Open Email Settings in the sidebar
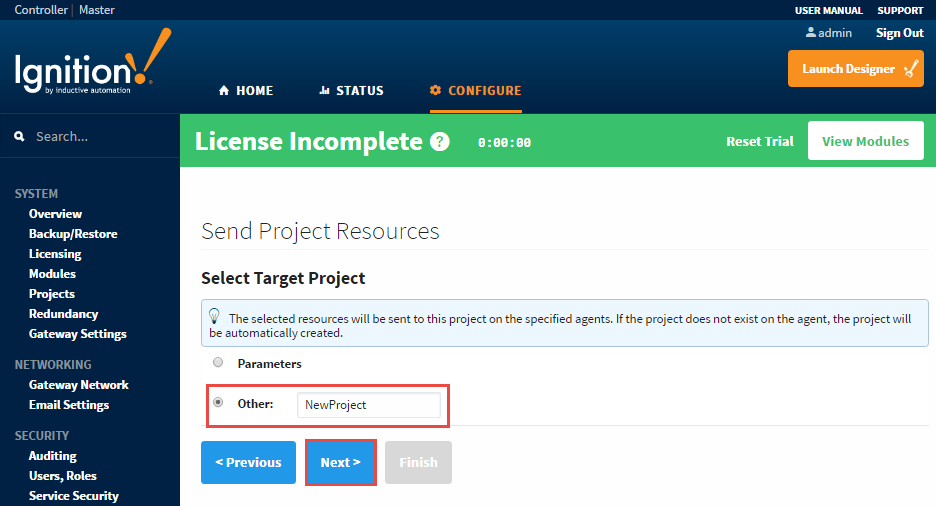This screenshot has width=936, height=506. 69,405
